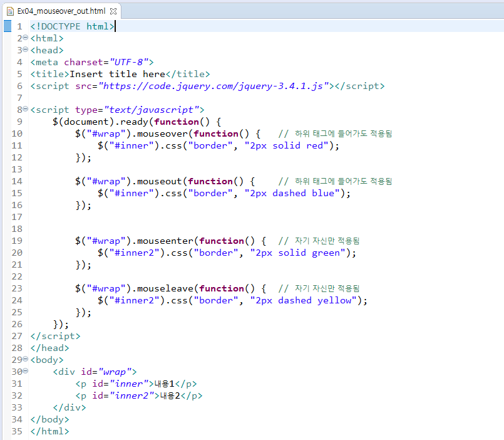Click the mouseover method name on line 10
504x440 pixels.
pyautogui.click(x=162, y=134)
